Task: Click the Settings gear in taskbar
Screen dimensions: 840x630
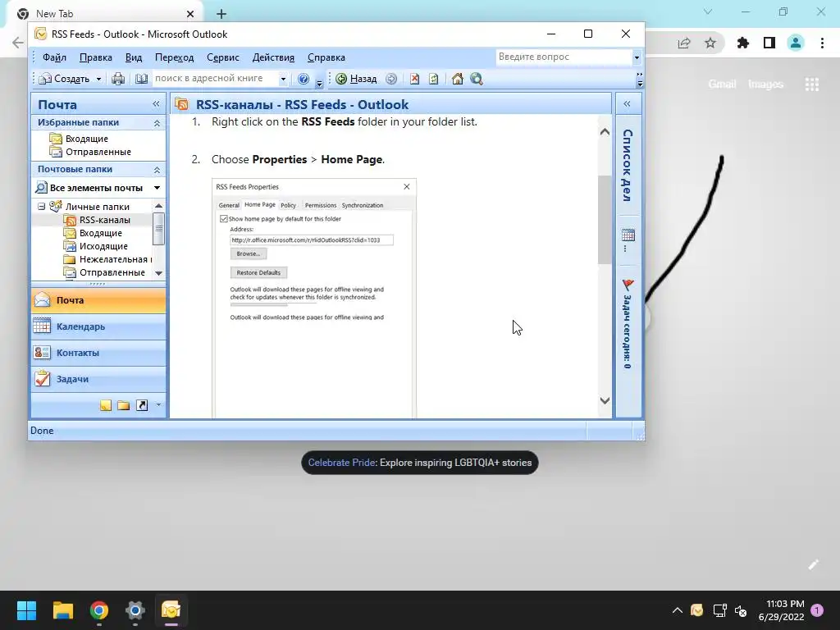Action: click(135, 610)
